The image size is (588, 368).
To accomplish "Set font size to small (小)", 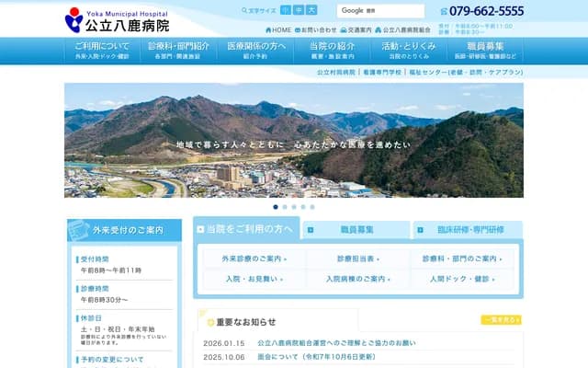I will [x=286, y=10].
